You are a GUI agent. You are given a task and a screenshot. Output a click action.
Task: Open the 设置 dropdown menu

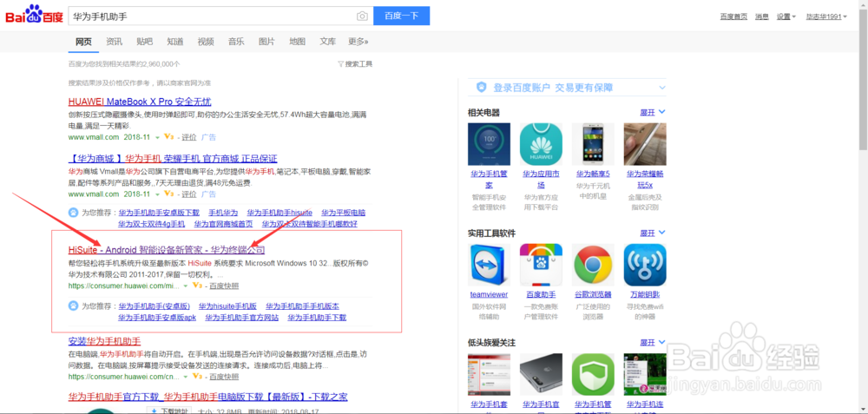(x=786, y=16)
